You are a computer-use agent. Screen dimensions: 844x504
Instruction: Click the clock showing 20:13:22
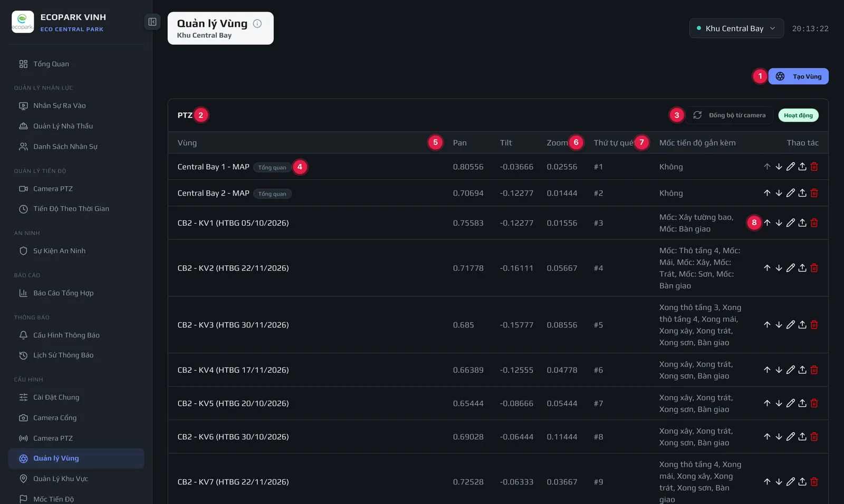tap(810, 28)
